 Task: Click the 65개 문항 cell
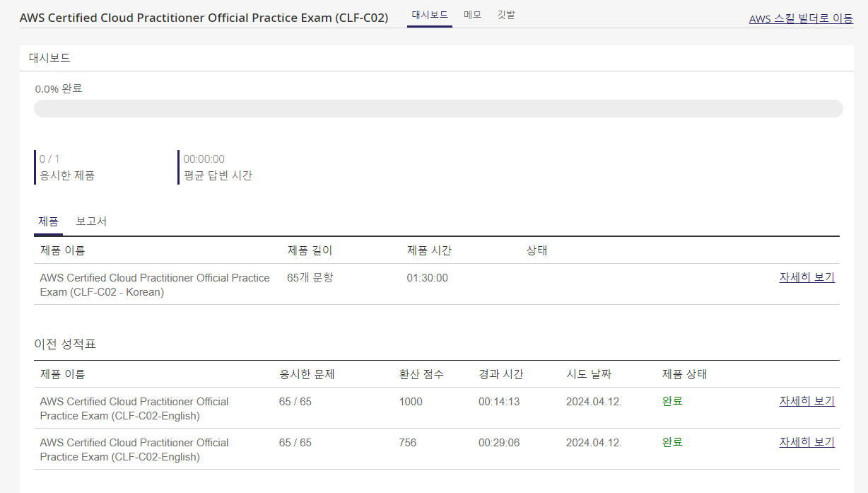(310, 278)
